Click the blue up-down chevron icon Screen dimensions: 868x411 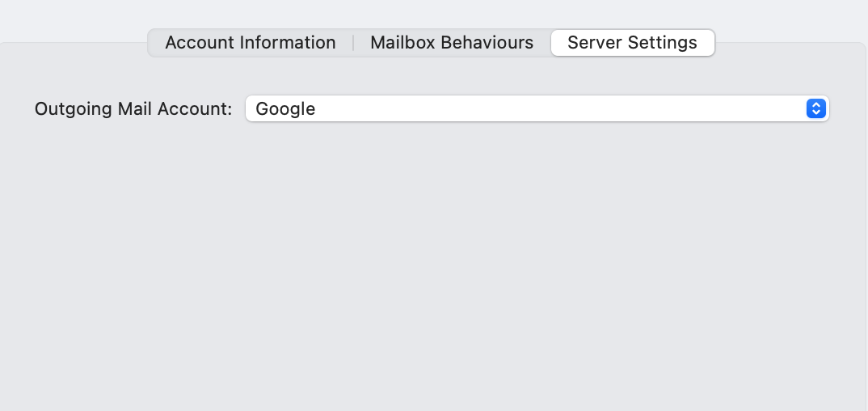815,108
